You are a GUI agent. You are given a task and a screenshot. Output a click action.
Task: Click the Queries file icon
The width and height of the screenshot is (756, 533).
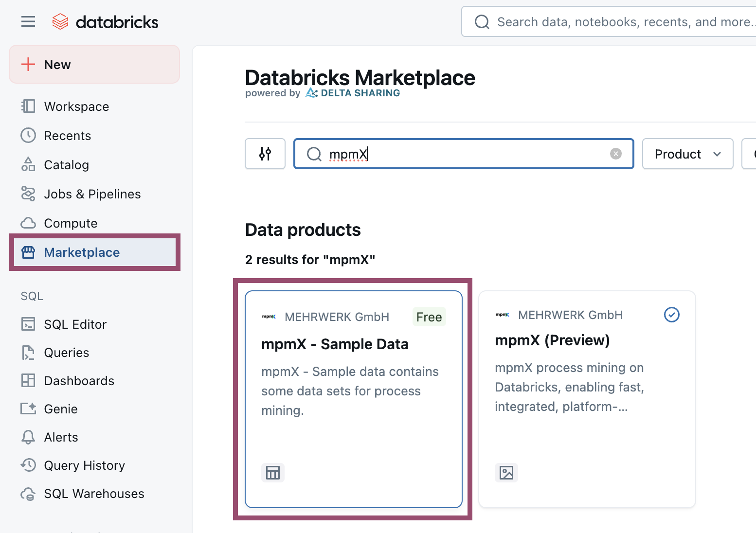pyautogui.click(x=28, y=353)
